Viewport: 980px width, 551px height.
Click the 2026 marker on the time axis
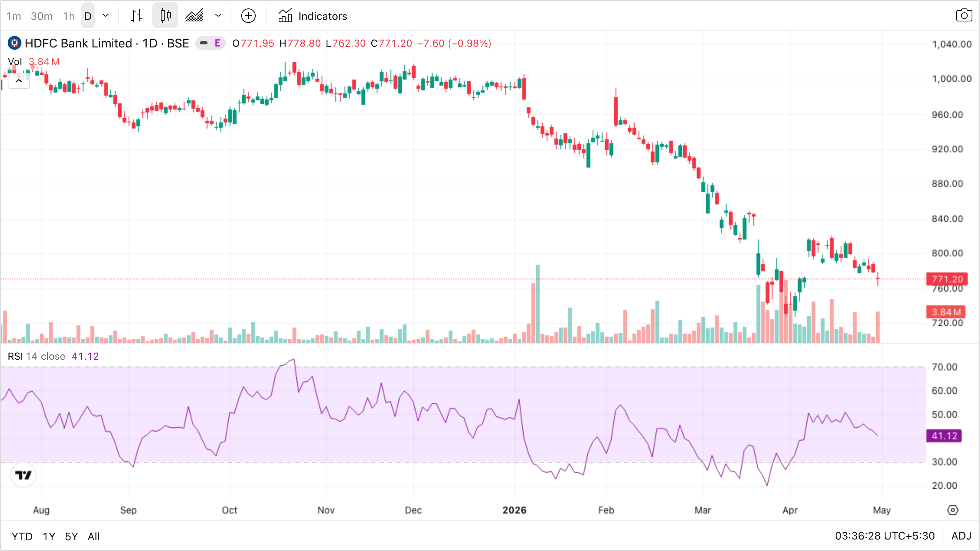[514, 510]
